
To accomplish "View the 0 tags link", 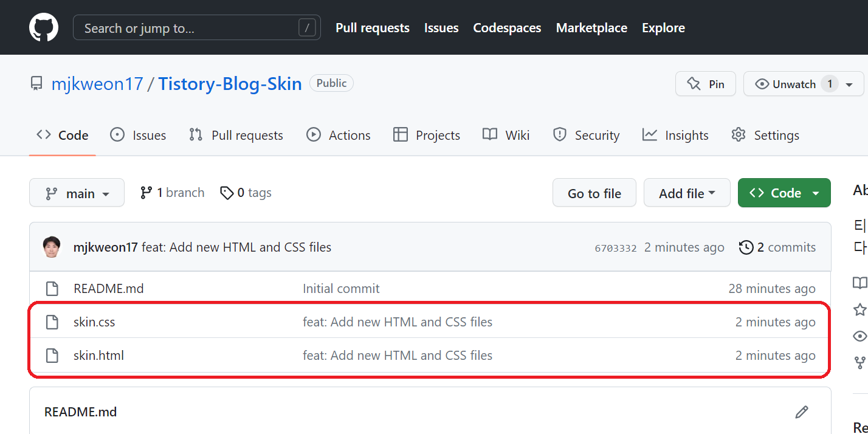I will tap(246, 193).
